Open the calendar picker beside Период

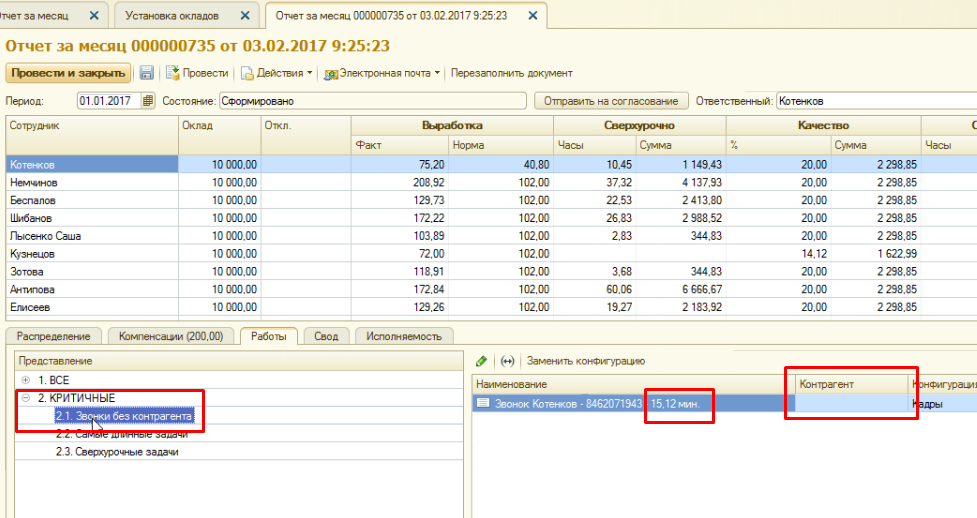pyautogui.click(x=149, y=101)
